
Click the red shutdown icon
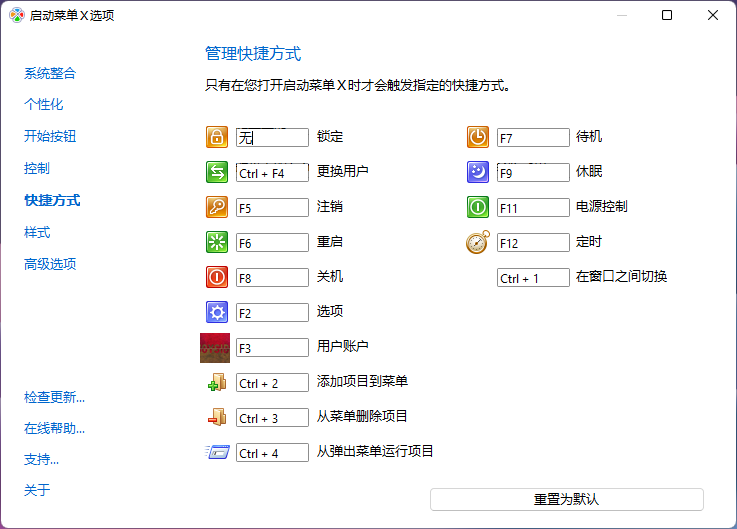point(217,277)
